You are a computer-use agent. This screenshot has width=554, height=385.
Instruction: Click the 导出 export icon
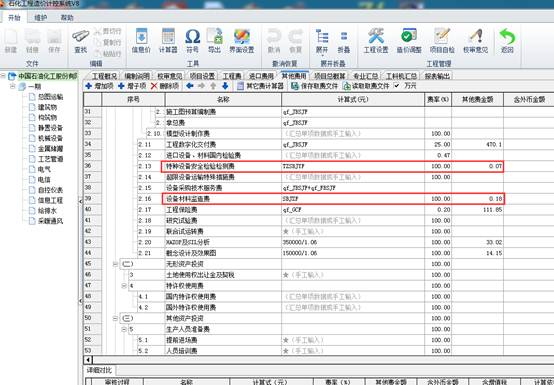coord(214,40)
